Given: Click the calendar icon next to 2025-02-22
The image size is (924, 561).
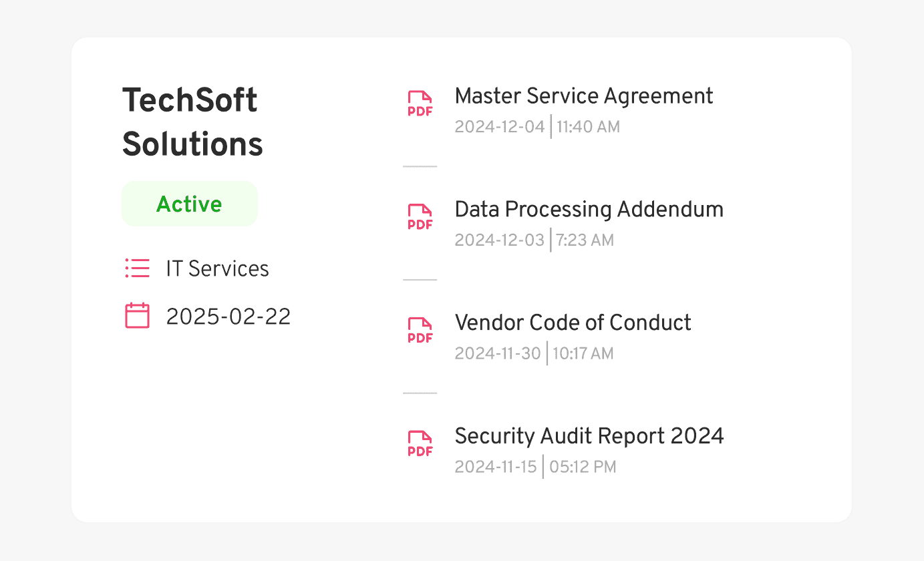Looking at the screenshot, I should tap(137, 315).
